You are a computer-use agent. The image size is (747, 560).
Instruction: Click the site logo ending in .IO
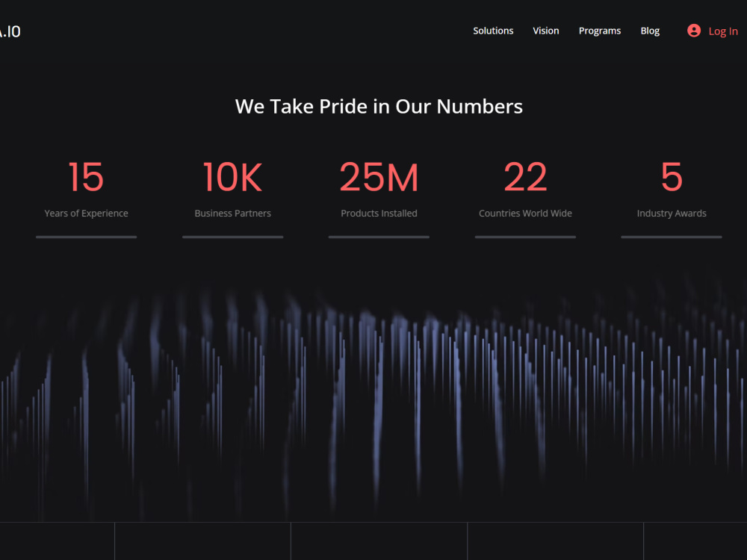[x=10, y=32]
